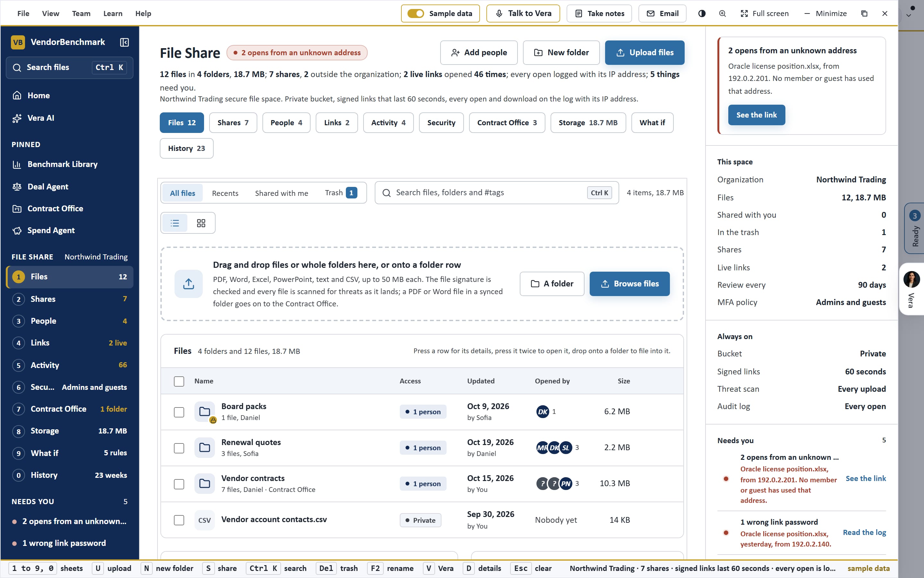This screenshot has height=578, width=924.
Task: Check the Board packs row checkbox
Action: pos(179,412)
